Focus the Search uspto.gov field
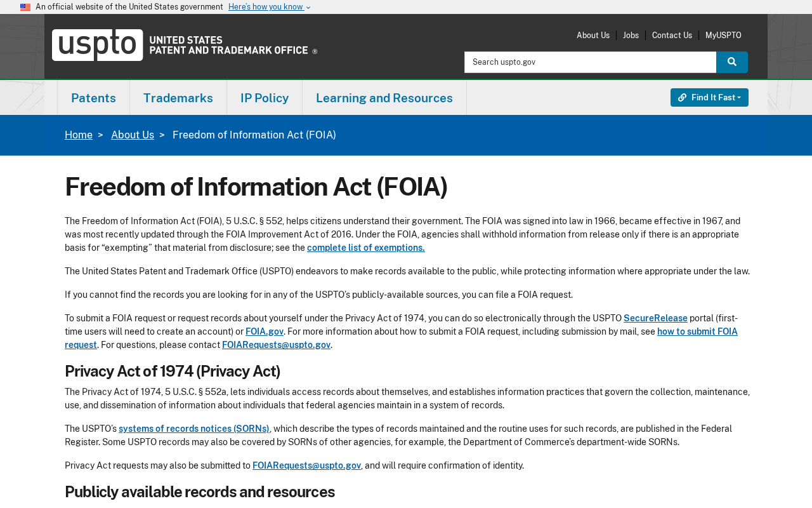 pyautogui.click(x=590, y=62)
